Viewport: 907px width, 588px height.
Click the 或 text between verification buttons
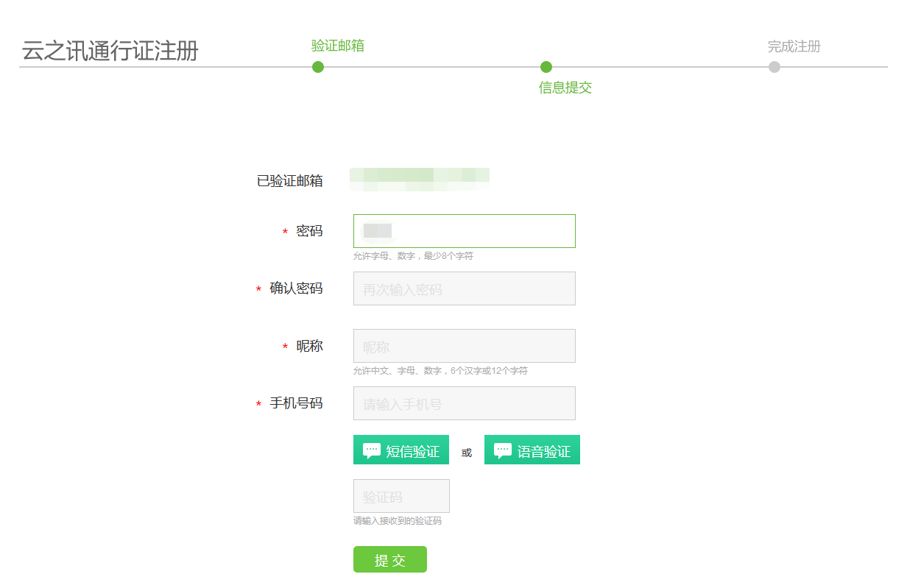point(467,453)
